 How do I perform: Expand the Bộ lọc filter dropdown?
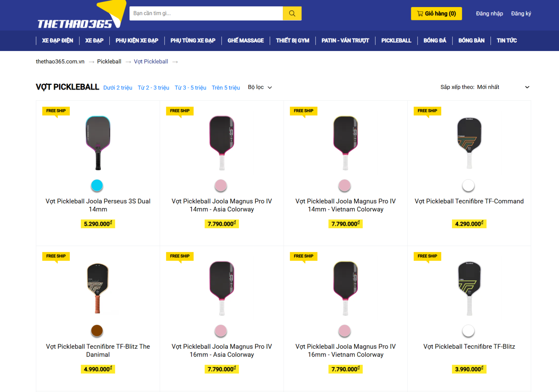coord(260,87)
